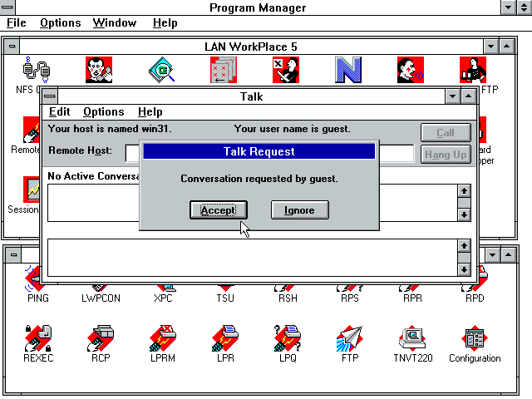Open Program Manager's Options menu
The width and height of the screenshot is (532, 399).
point(61,23)
